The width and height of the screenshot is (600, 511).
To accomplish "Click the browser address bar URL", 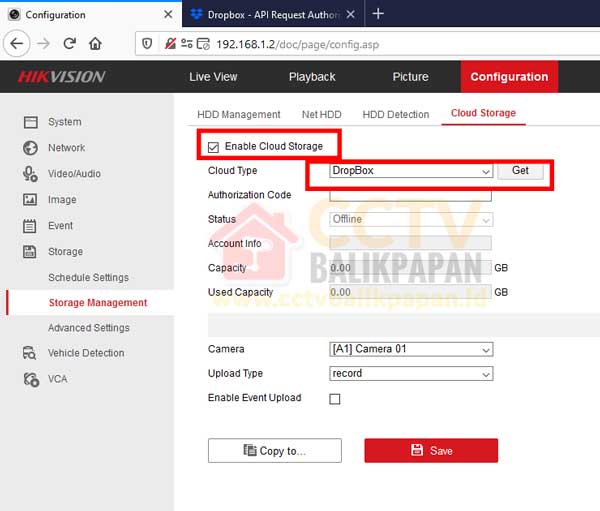I will point(298,44).
